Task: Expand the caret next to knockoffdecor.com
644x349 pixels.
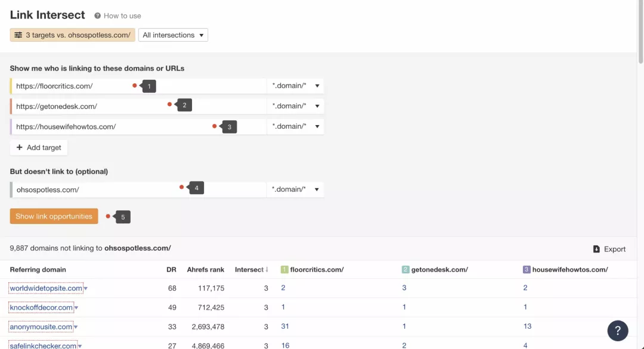Action: (x=76, y=308)
